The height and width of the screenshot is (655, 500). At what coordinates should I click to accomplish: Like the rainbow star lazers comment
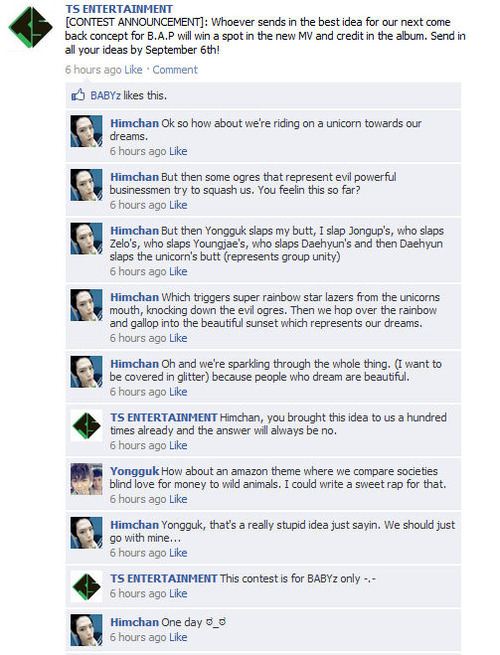[x=178, y=338]
